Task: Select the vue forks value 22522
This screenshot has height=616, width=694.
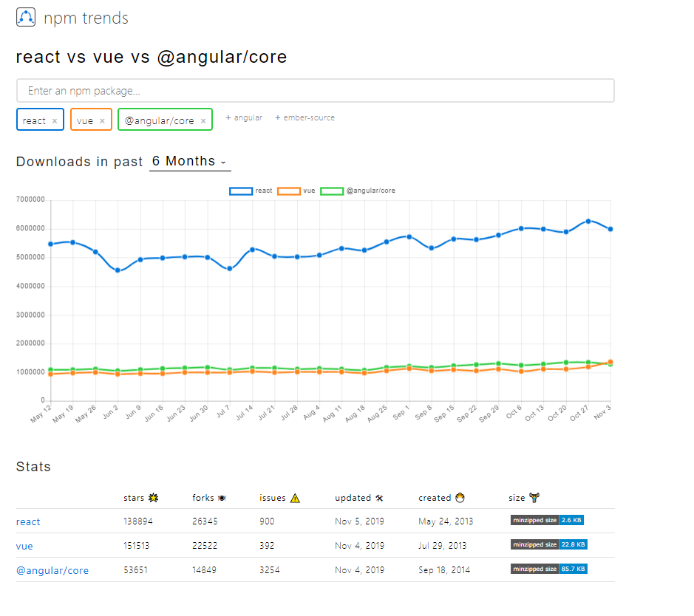Action: 205,546
